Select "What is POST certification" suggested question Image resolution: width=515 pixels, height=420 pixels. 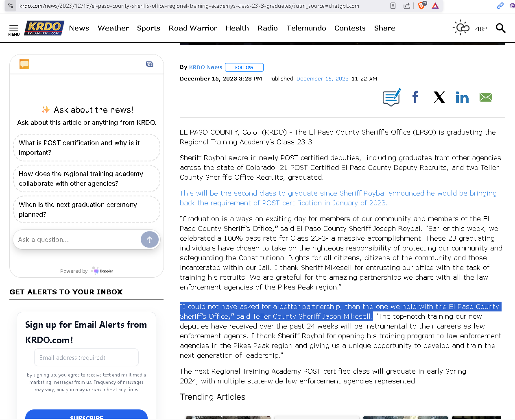pyautogui.click(x=86, y=148)
